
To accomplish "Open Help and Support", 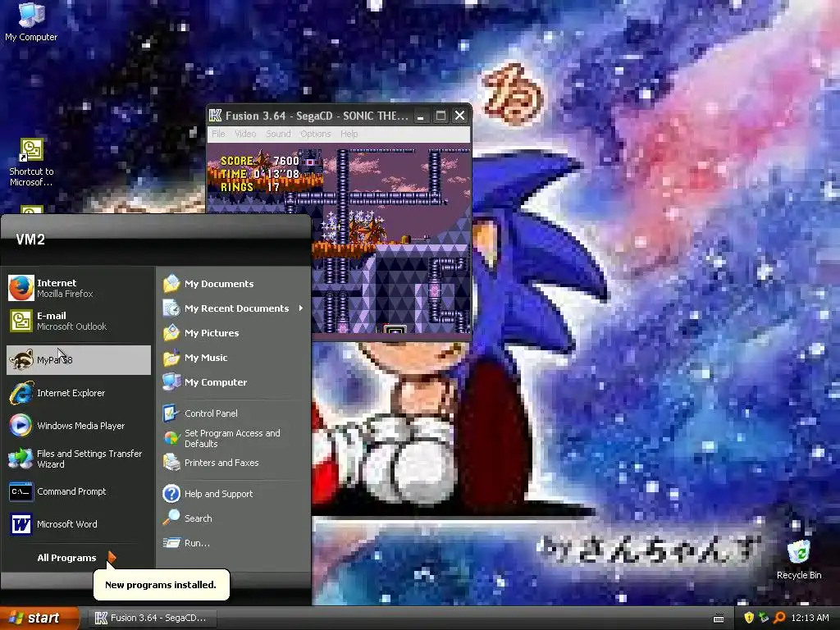I will point(234,493).
